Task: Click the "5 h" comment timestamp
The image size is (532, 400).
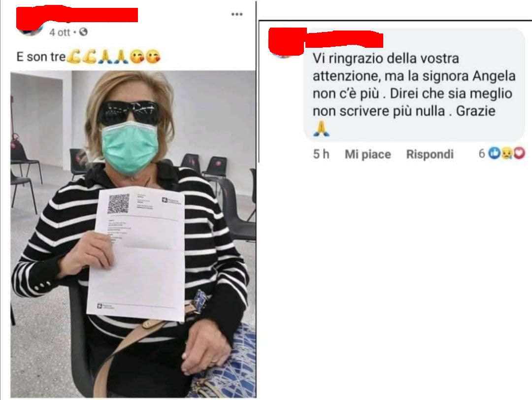Action: click(321, 154)
